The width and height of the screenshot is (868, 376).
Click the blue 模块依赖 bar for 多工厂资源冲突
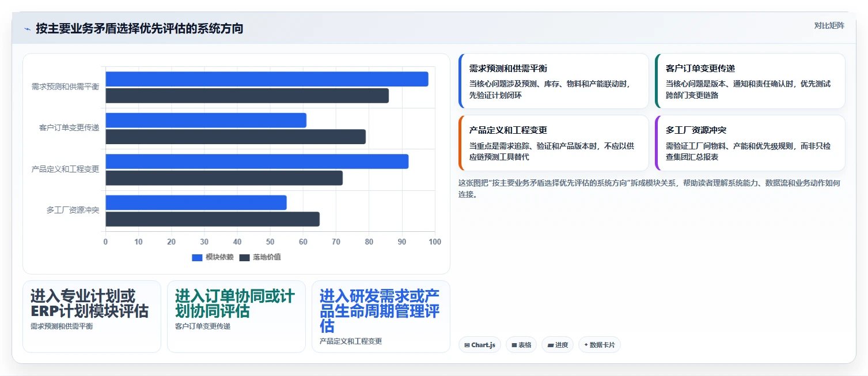196,202
